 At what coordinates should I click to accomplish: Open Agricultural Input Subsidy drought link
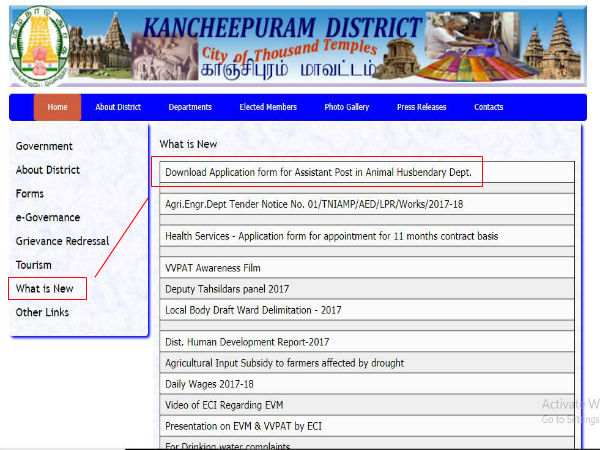tap(284, 363)
